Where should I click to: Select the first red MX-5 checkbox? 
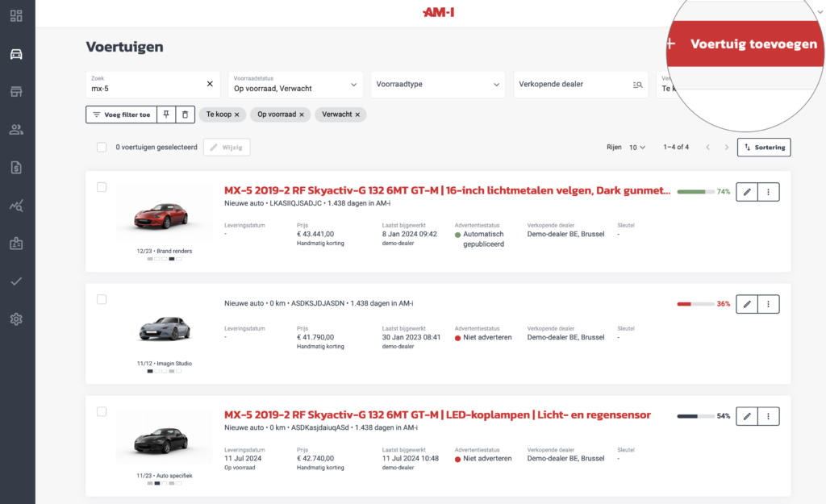(102, 187)
